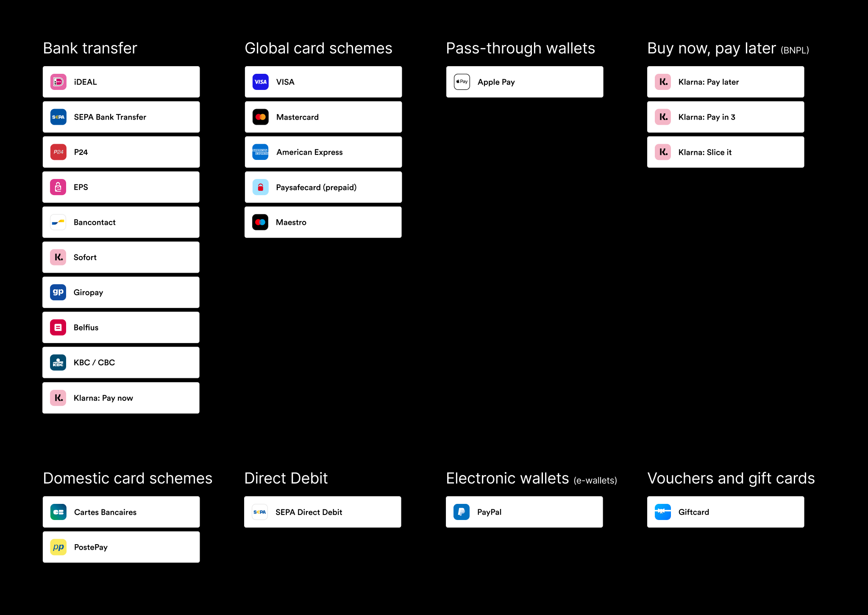
Task: Click the VISA logo icon
Action: click(261, 82)
